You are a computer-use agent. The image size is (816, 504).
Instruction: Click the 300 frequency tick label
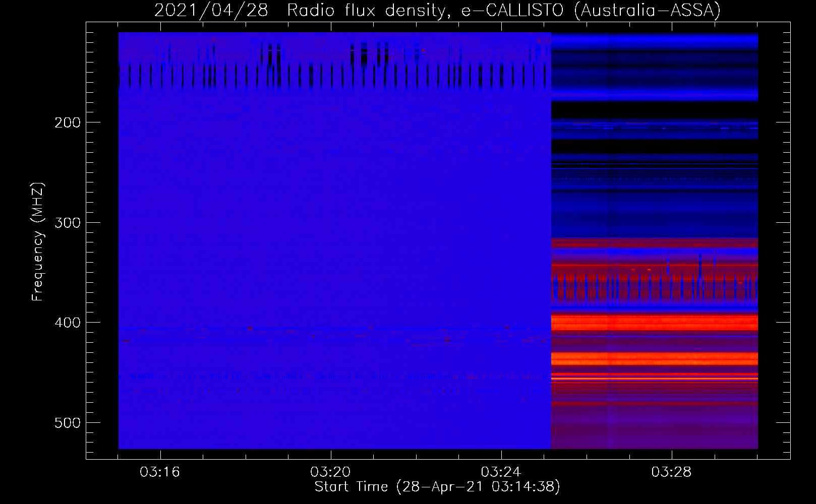pyautogui.click(x=68, y=223)
